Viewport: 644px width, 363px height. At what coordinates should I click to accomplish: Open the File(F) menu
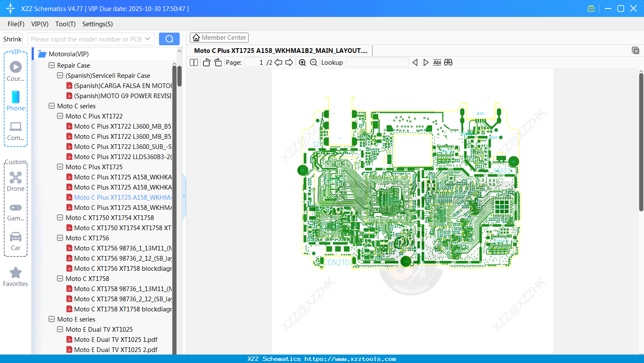point(16,24)
